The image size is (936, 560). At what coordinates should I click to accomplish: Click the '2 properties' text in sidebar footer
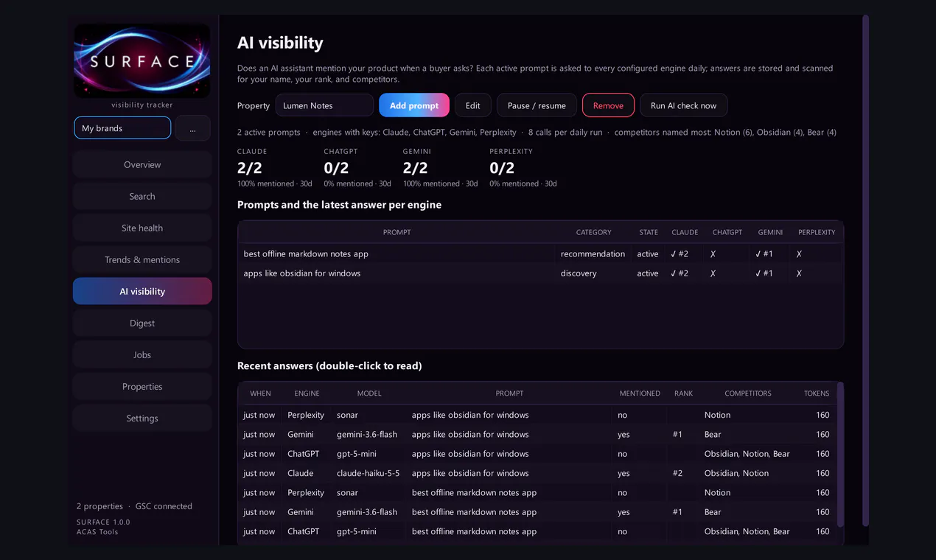(x=99, y=506)
